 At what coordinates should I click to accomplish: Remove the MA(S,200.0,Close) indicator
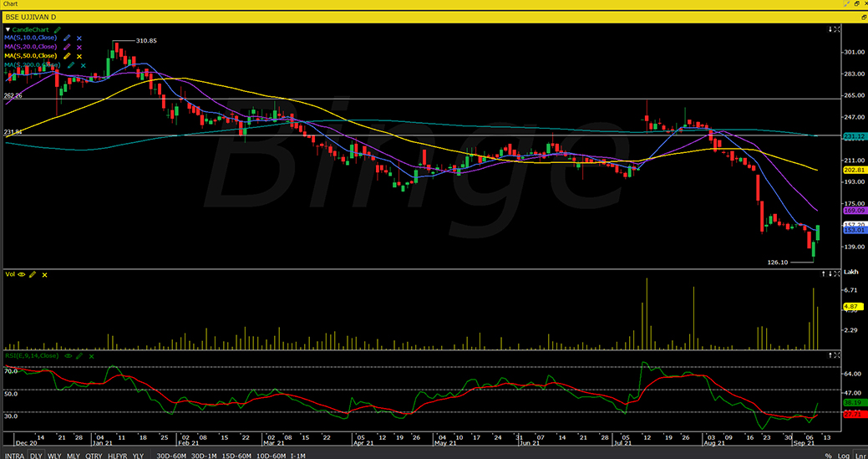pyautogui.click(x=83, y=64)
